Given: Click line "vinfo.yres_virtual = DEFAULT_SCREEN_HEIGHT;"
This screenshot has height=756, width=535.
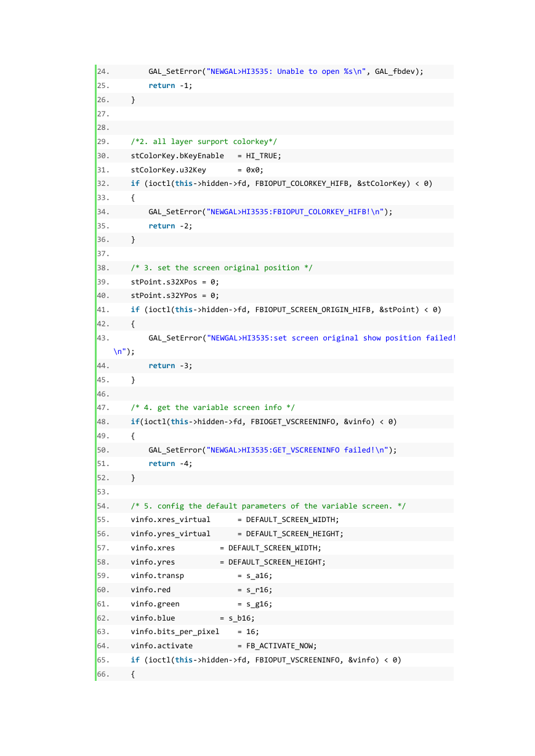Looking at the screenshot, I should click(237, 534).
